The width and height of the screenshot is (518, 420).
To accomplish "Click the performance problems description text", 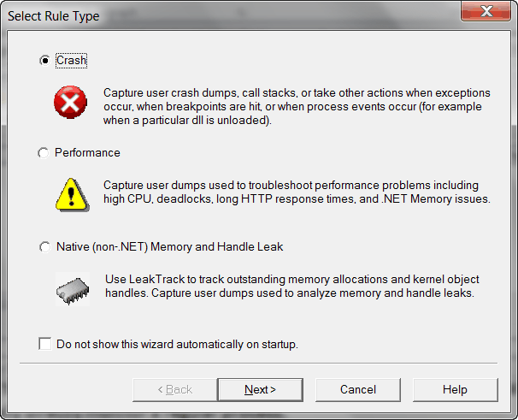I will click(297, 192).
